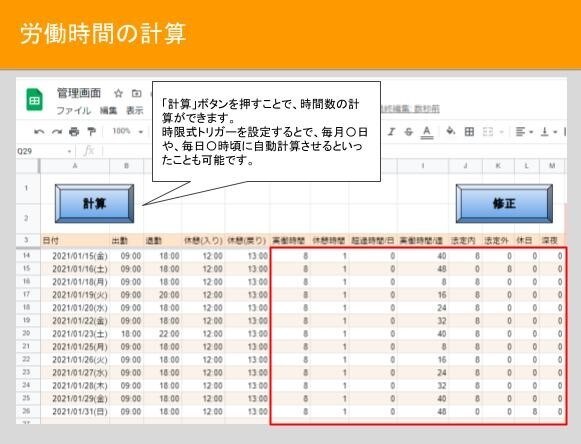Click the 法定内 header cell
The width and height of the screenshot is (581, 444).
tap(465, 241)
